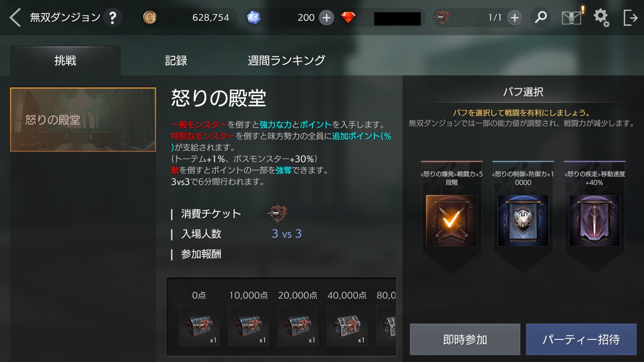Switch to the 週間ランキング tab
The height and width of the screenshot is (362, 644).
(x=286, y=60)
